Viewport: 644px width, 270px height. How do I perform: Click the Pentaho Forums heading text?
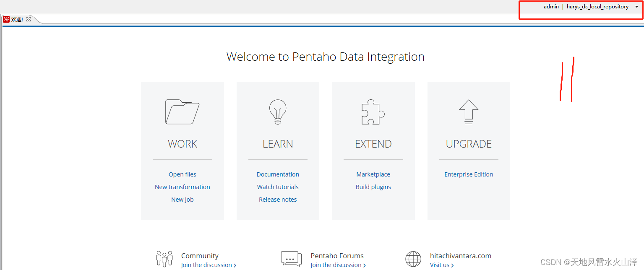coord(337,256)
